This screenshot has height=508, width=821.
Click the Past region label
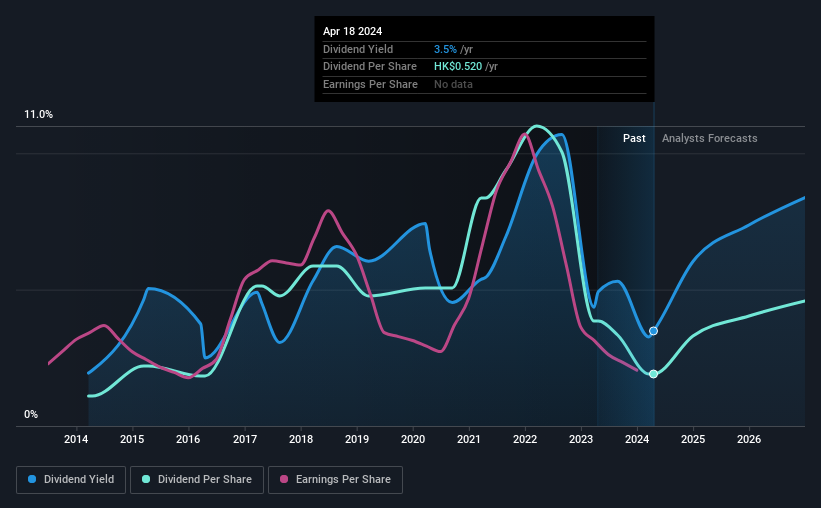click(x=634, y=138)
